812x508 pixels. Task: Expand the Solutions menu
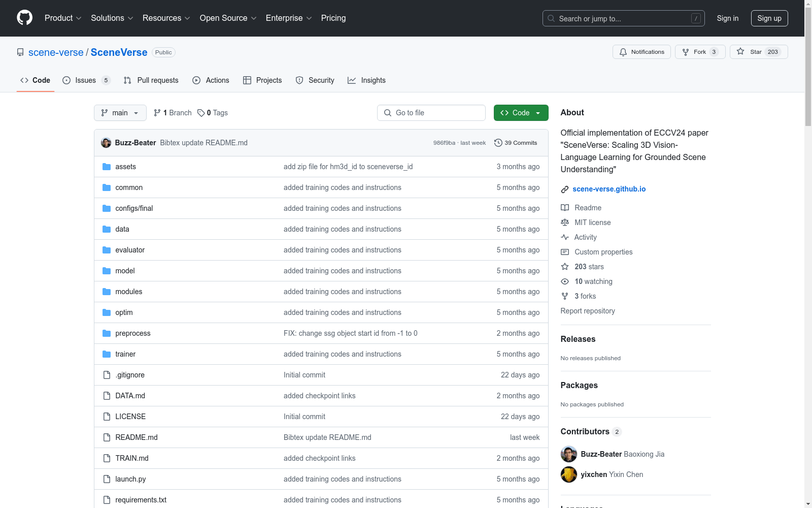coord(112,18)
